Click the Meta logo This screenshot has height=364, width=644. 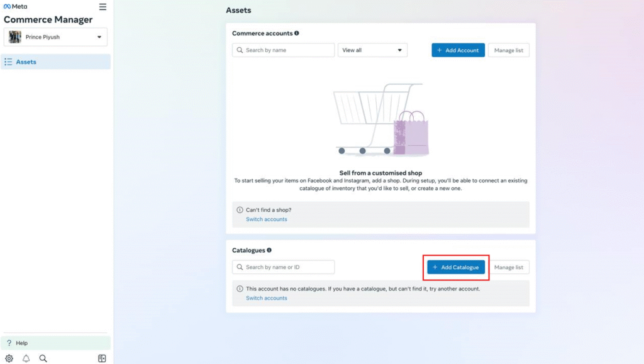point(15,6)
